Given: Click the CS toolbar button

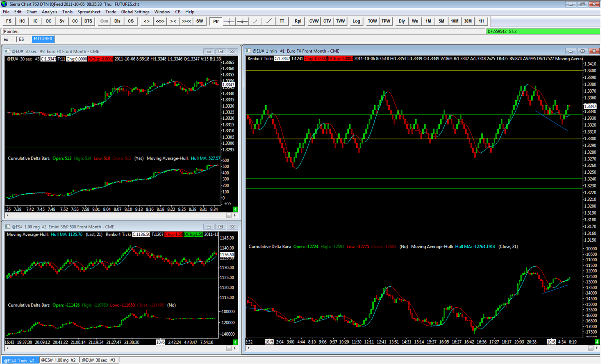Looking at the screenshot, I should [x=131, y=21].
